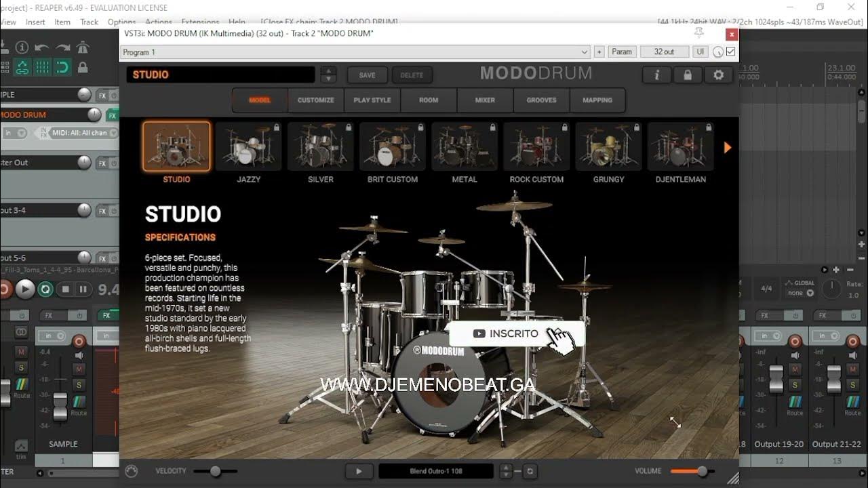This screenshot has height=488, width=868.
Task: Click the preset stepper beside STUDIO name
Action: point(328,75)
